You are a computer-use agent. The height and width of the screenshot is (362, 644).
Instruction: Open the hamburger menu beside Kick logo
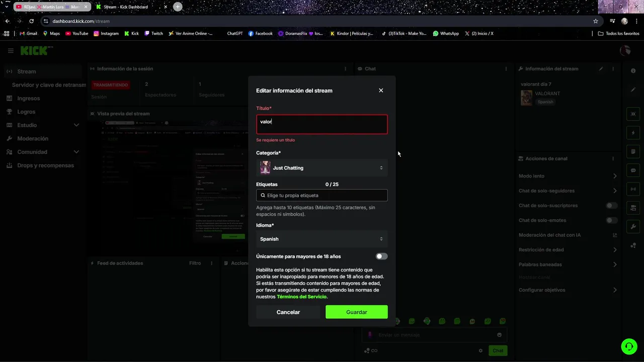coord(11,51)
